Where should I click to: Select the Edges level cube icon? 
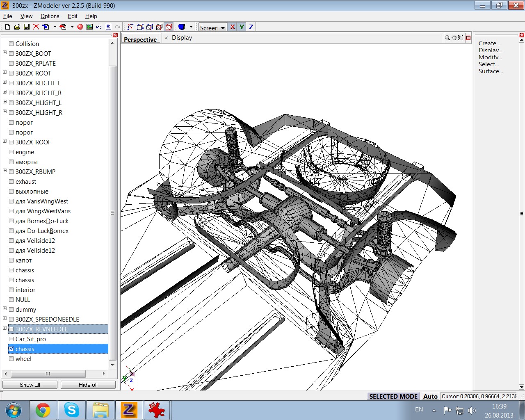click(x=140, y=27)
